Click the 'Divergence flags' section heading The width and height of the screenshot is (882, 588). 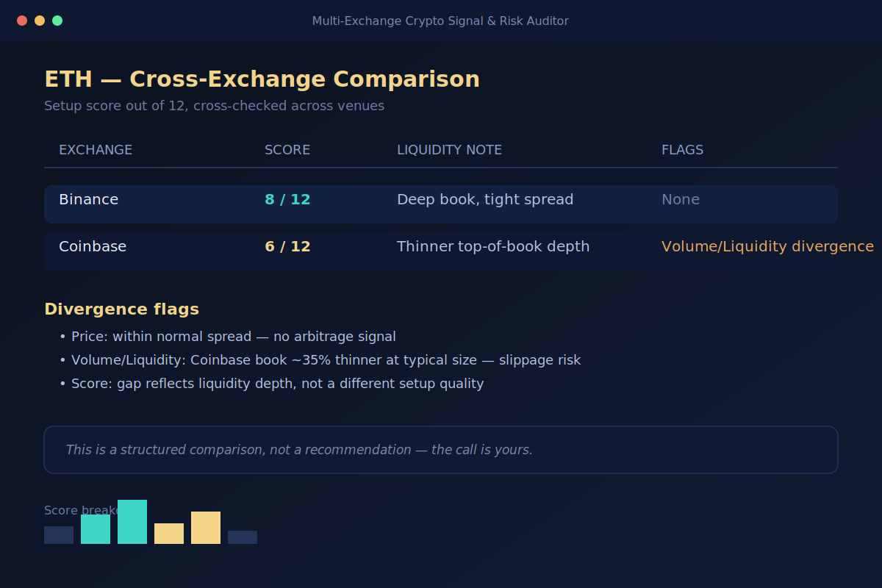coord(121,309)
